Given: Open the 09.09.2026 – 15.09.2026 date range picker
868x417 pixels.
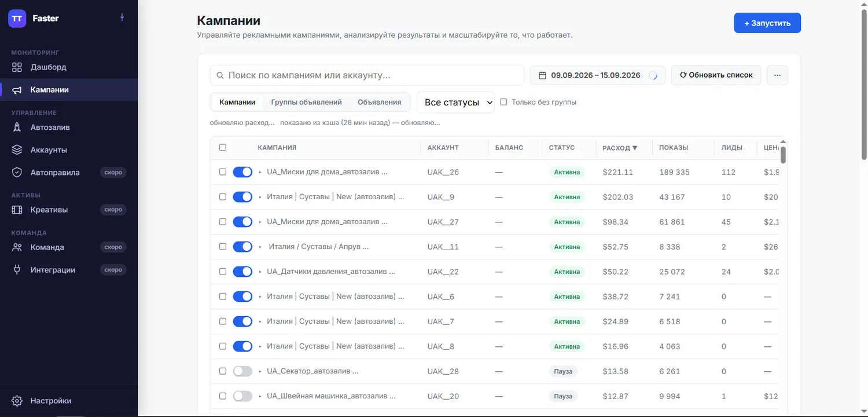Looking at the screenshot, I should [x=597, y=75].
